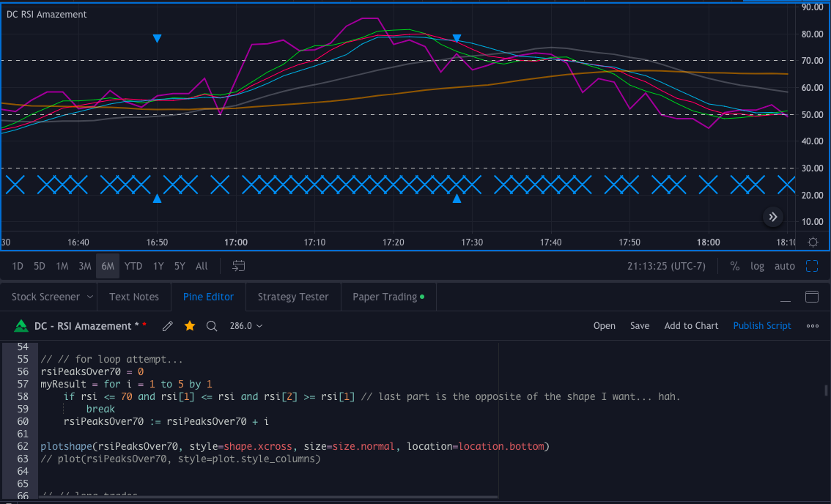Click the 70.00 price scale label
The width and height of the screenshot is (831, 504).
[x=812, y=61]
